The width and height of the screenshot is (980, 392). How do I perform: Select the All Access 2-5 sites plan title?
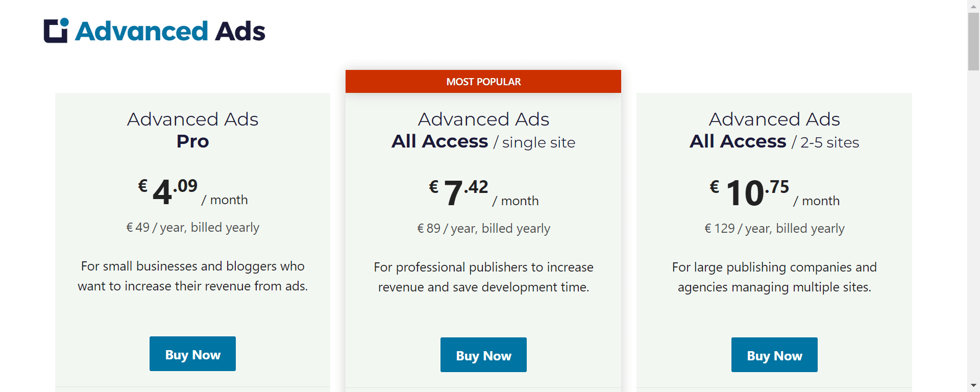tap(774, 130)
